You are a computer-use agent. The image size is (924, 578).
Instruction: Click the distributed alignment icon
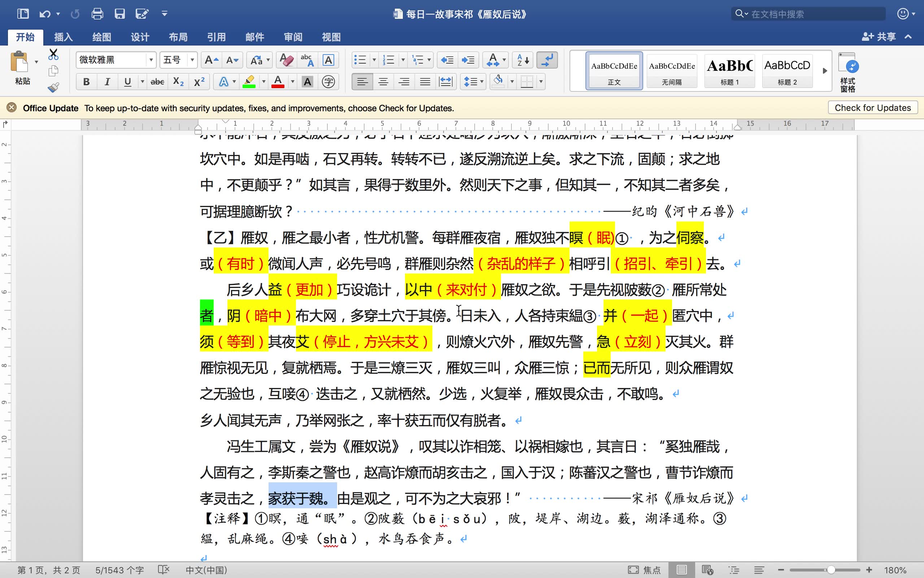coord(446,81)
